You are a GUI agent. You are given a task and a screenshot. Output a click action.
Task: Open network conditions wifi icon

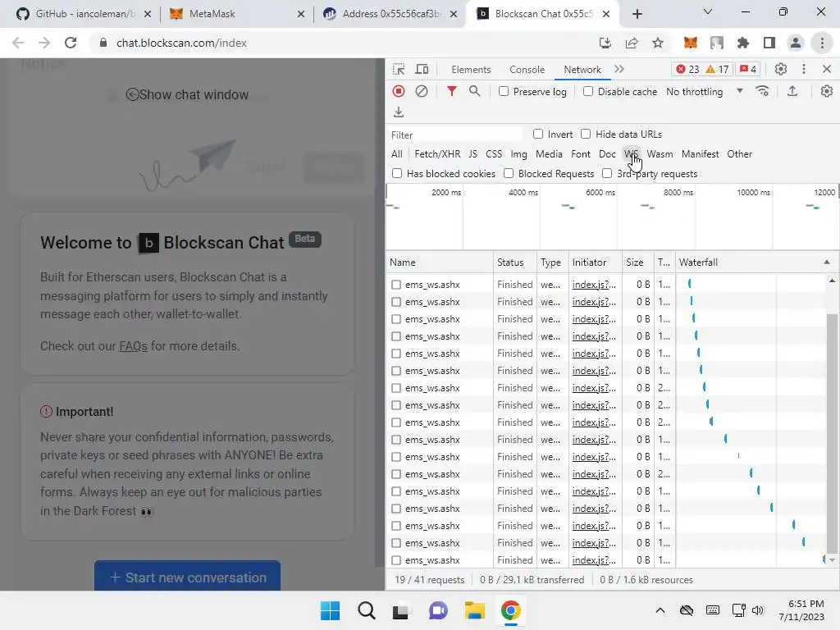click(762, 91)
